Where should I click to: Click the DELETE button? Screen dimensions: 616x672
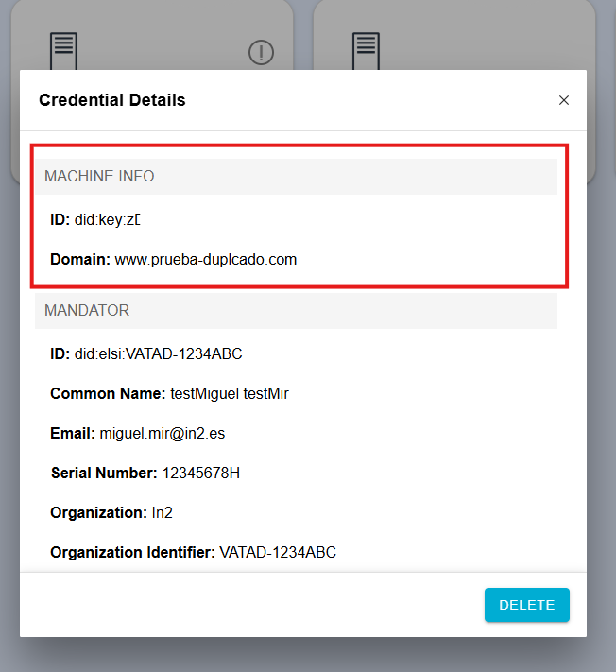[x=527, y=605]
